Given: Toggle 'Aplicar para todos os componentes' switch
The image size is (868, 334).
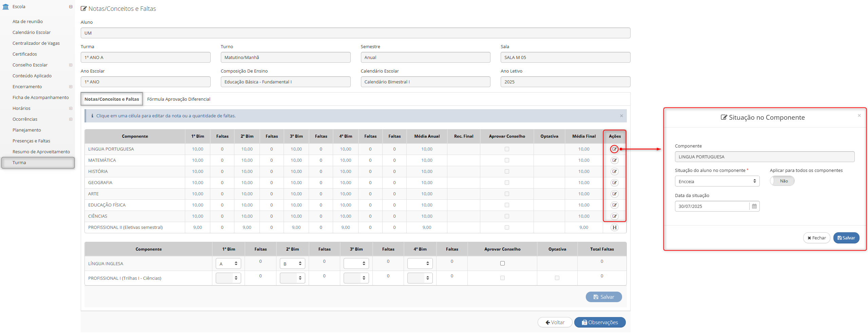Looking at the screenshot, I should tap(782, 181).
